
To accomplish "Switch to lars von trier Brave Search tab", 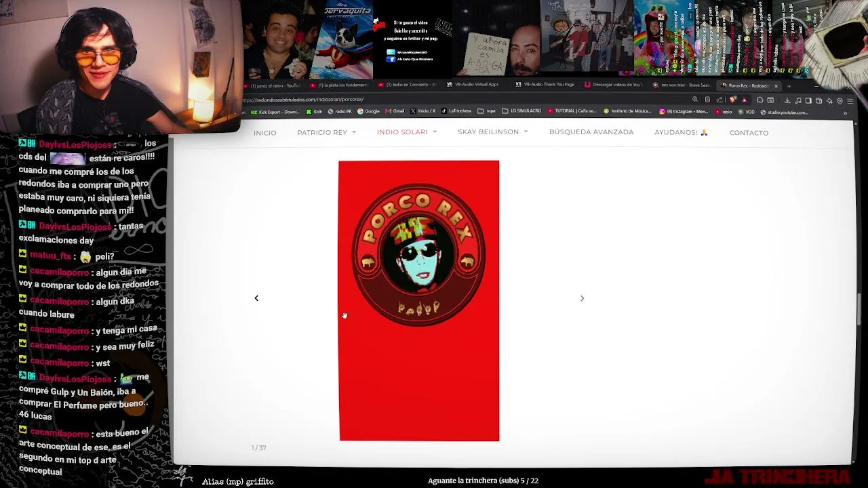I will coord(682,85).
